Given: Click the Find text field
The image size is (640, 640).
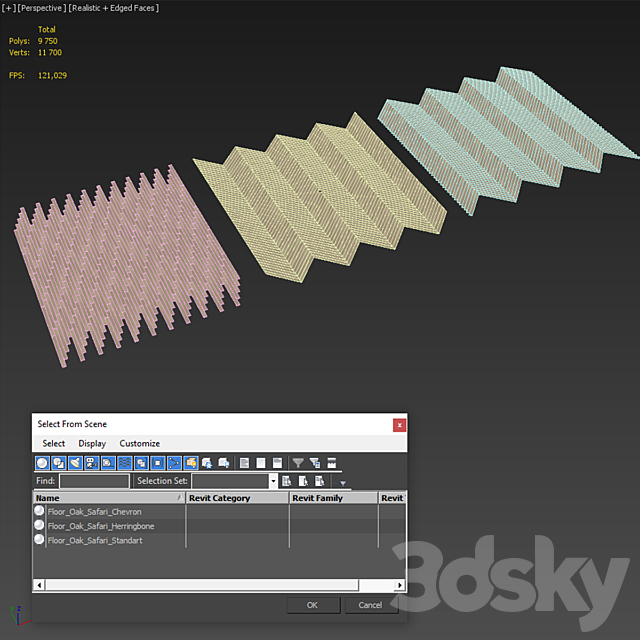Looking at the screenshot, I should point(94,481).
